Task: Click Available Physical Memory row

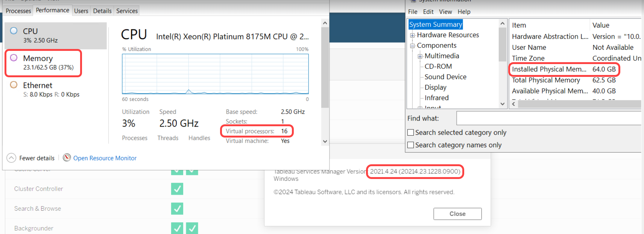Action: 576,91
